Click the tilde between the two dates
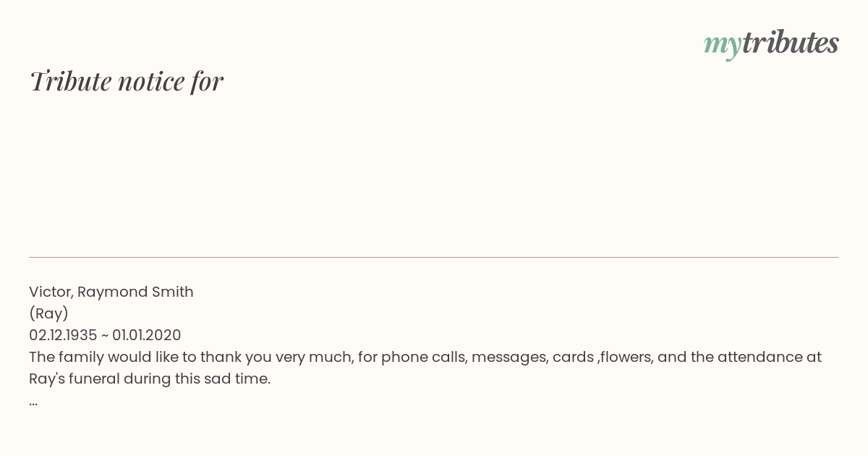 point(104,335)
